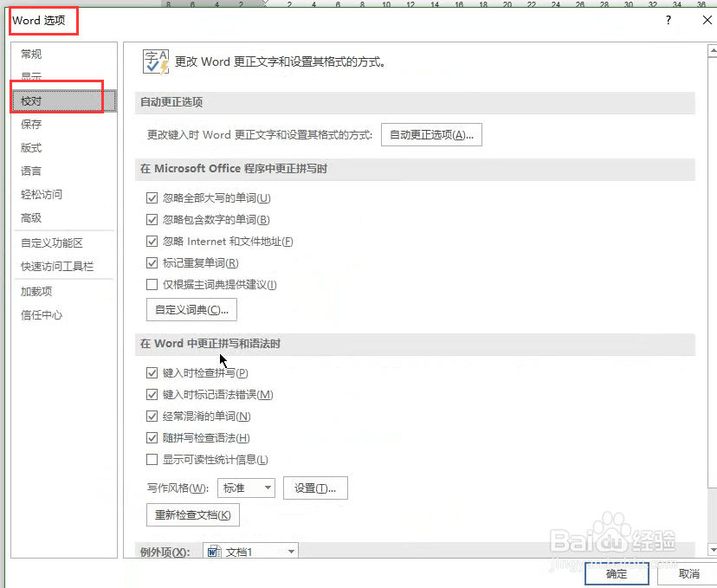Open the 加载项 category

tap(36, 291)
